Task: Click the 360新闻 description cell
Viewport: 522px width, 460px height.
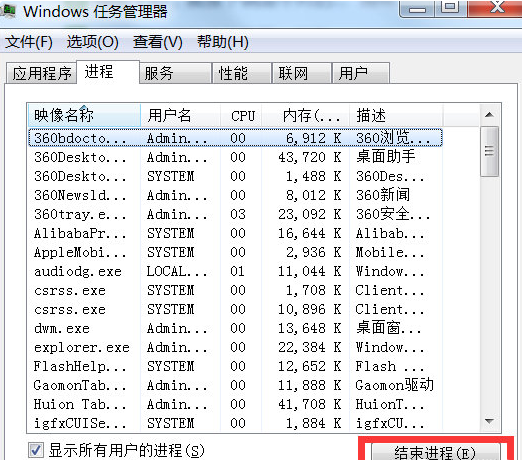Action: pos(383,195)
